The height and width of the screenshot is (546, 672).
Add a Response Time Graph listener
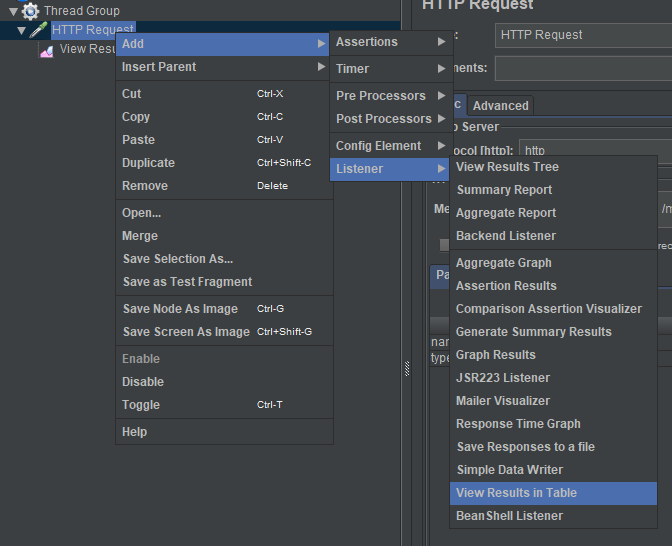(553, 424)
